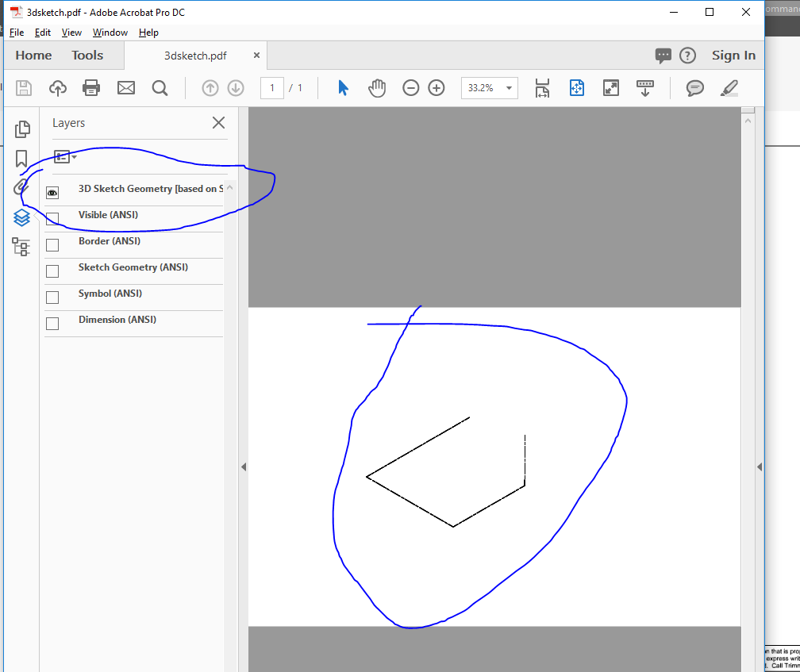Show the Symbol (ANSI) layer
The width and height of the screenshot is (800, 672).
52,298
